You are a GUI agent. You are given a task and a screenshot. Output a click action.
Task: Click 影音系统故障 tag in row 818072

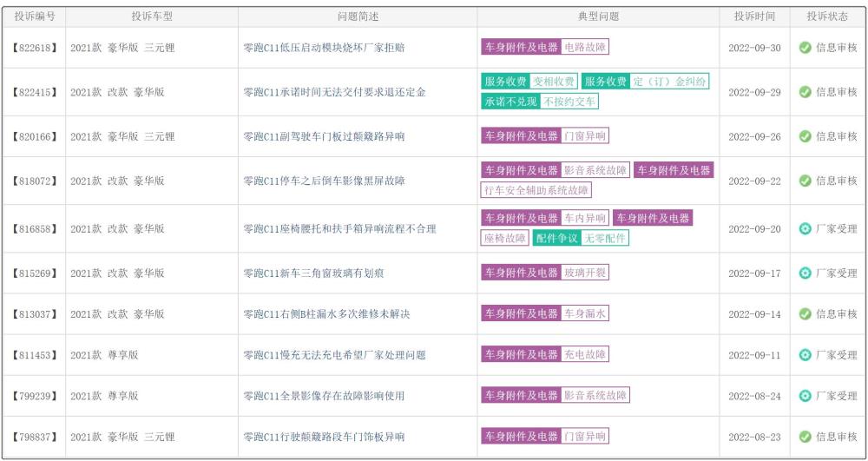coord(595,170)
